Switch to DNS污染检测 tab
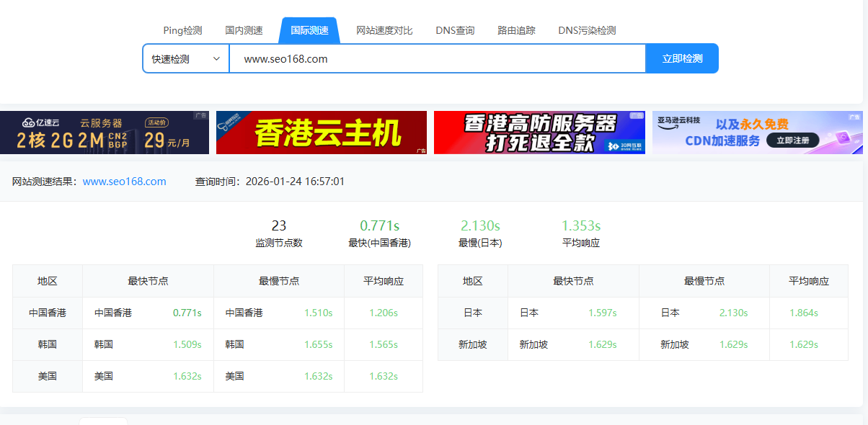Image resolution: width=868 pixels, height=425 pixels. click(587, 30)
